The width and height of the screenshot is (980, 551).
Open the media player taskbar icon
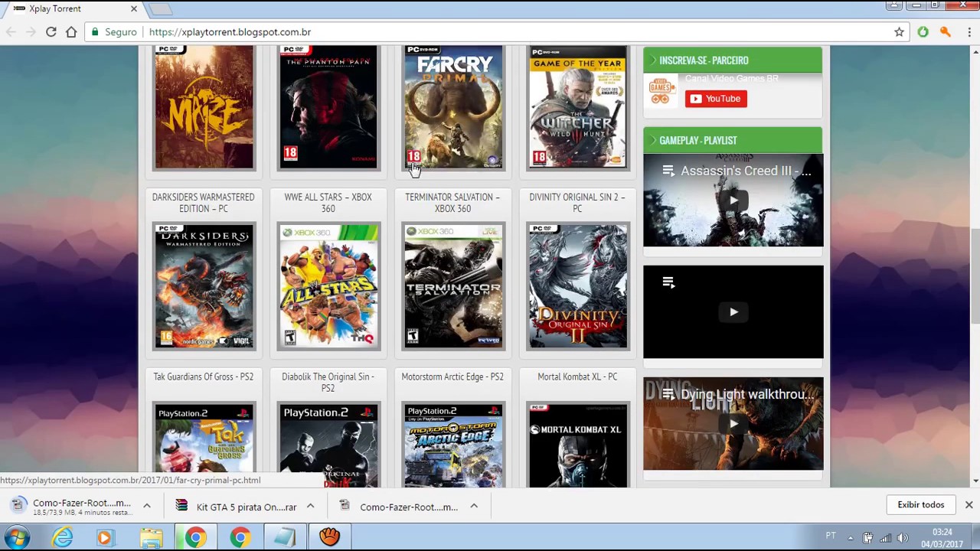(105, 537)
